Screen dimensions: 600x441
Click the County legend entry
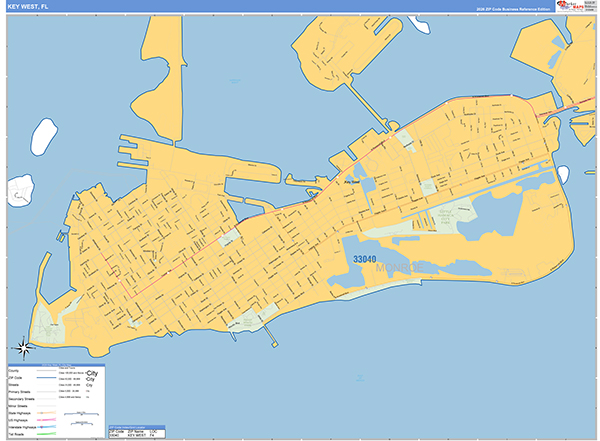coord(14,369)
